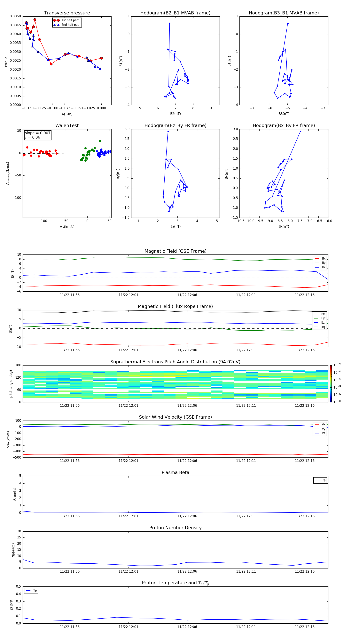Click the "Hodogram(Bx_By FR frame)" title

pyautogui.click(x=284, y=125)
